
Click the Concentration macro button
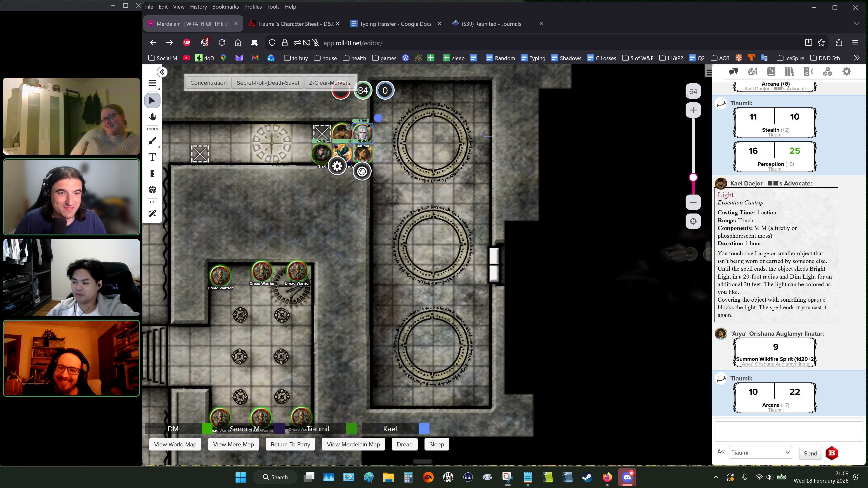click(x=208, y=83)
